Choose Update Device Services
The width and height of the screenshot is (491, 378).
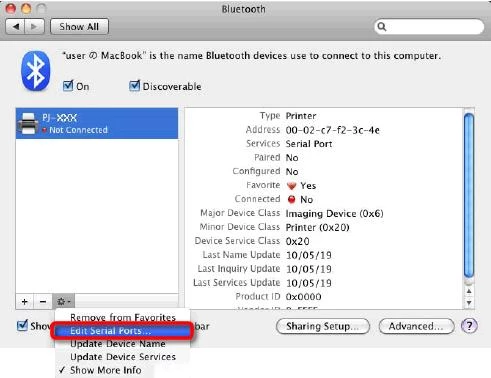[x=123, y=357]
